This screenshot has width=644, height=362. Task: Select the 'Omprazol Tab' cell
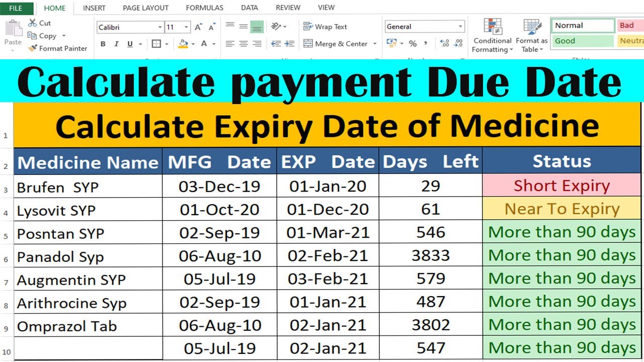pyautogui.click(x=88, y=325)
